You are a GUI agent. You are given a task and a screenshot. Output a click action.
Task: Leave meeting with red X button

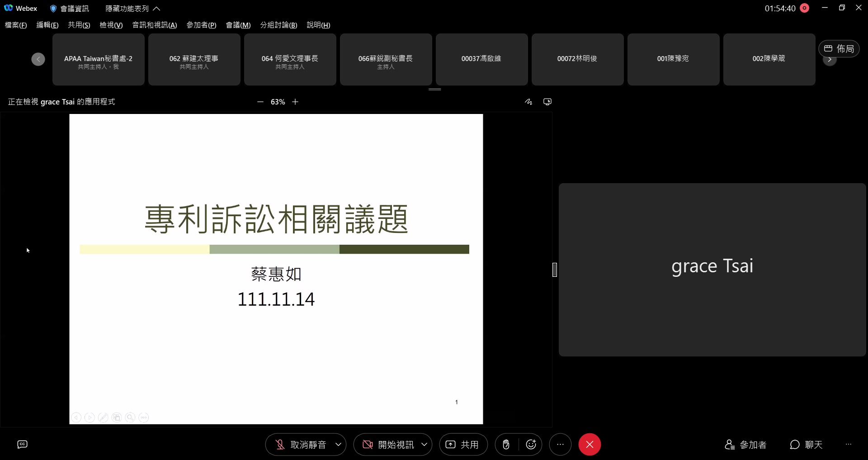(590, 445)
